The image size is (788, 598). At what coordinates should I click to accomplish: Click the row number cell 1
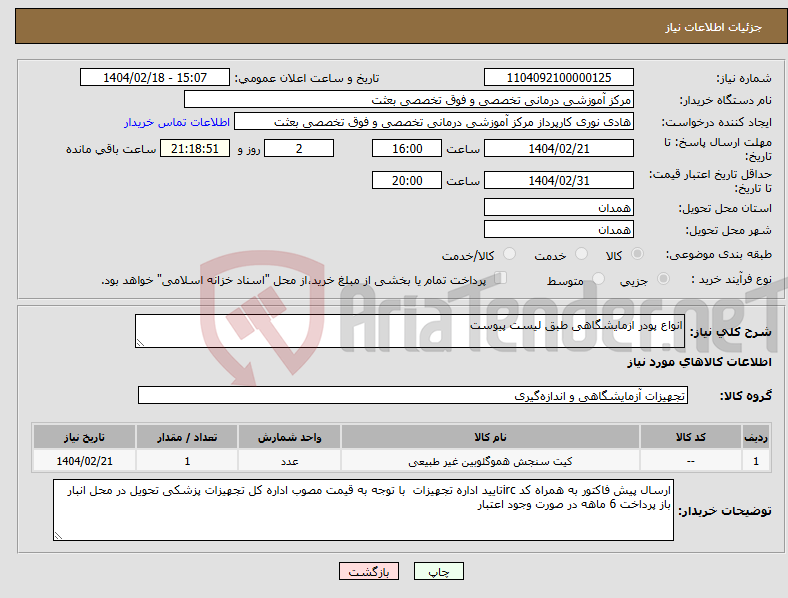(x=756, y=461)
